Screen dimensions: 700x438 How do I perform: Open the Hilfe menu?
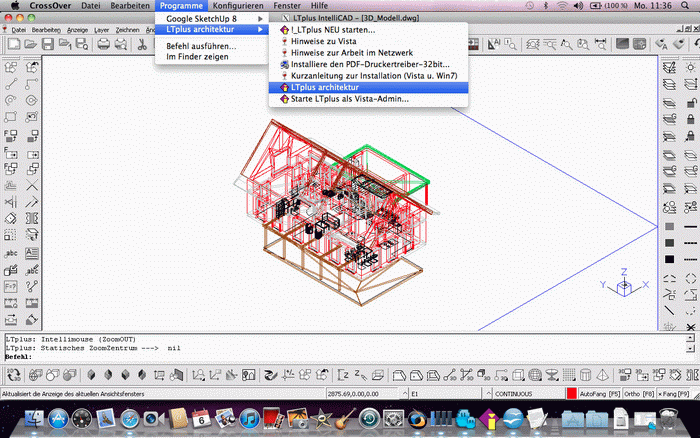(x=319, y=5)
